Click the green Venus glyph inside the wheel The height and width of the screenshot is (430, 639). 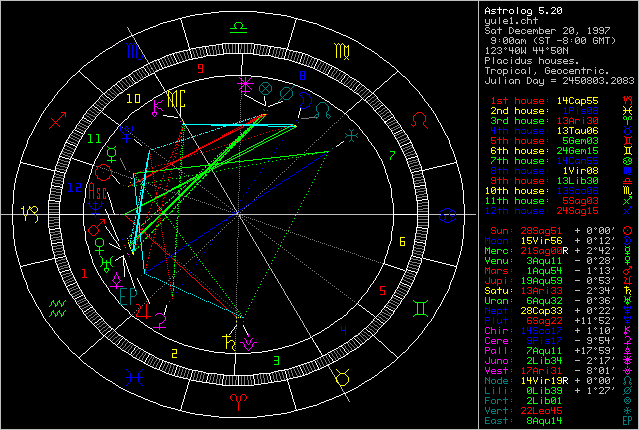tap(99, 246)
